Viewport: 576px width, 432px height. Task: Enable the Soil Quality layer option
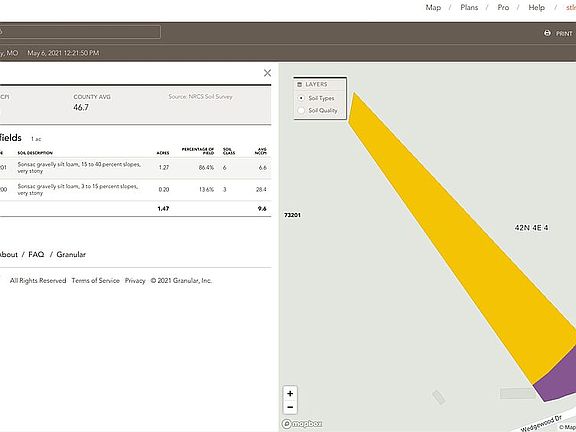tap(301, 110)
